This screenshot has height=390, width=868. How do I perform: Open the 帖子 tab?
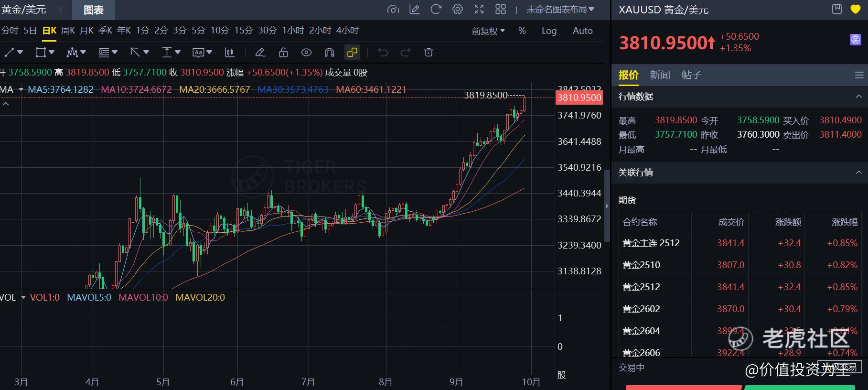pyautogui.click(x=691, y=75)
